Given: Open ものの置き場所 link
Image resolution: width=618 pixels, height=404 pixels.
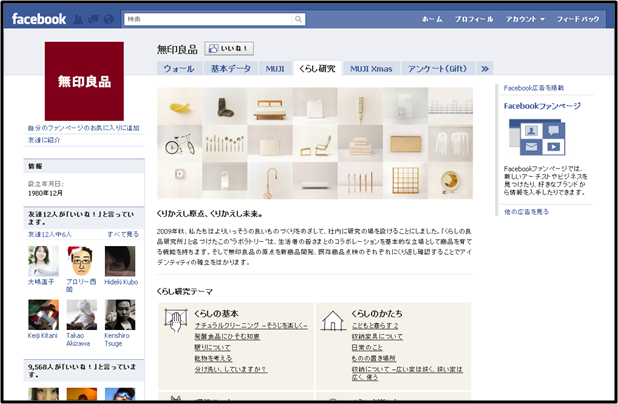Looking at the screenshot, I should [x=374, y=358].
